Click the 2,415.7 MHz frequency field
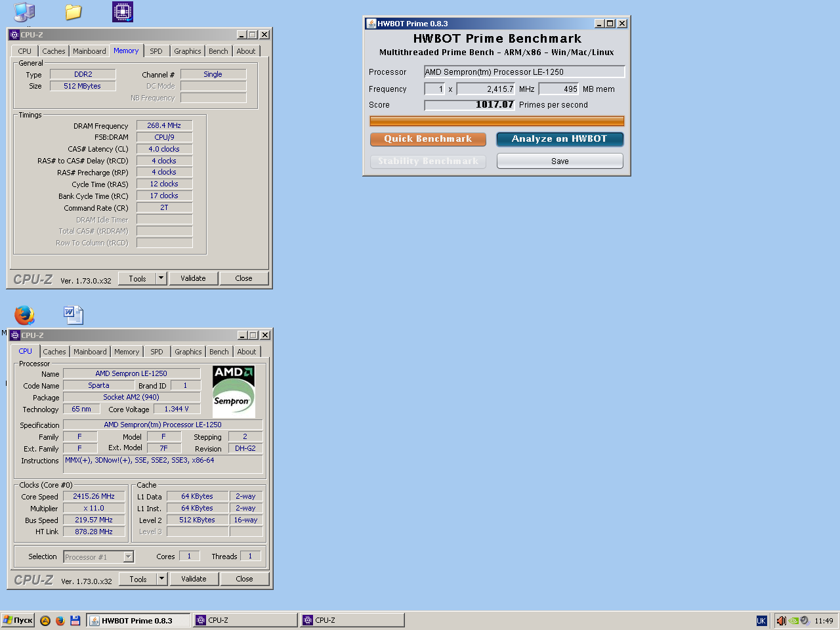The height and width of the screenshot is (630, 840). [x=486, y=89]
